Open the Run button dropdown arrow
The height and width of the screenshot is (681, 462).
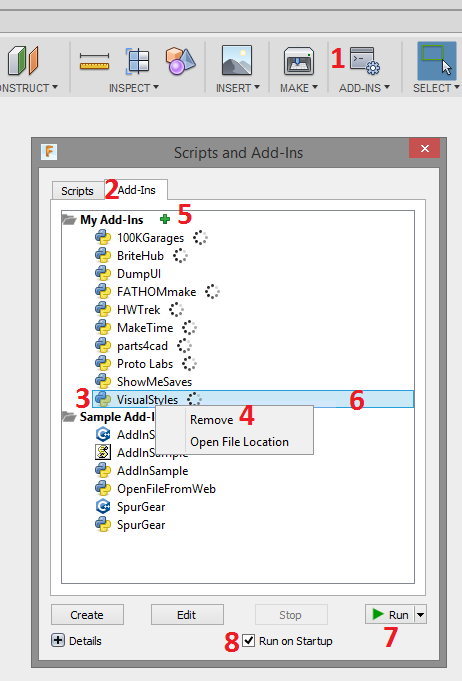(x=421, y=615)
